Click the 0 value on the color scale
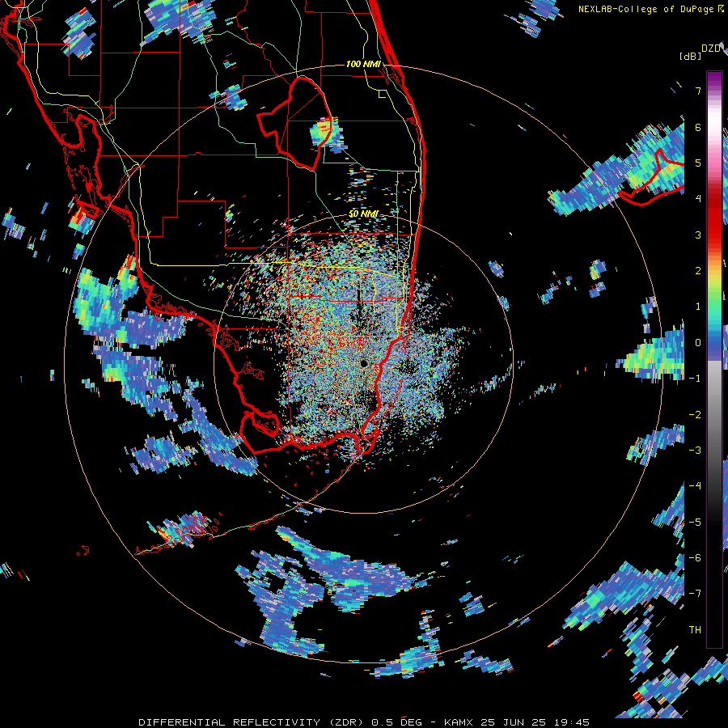 (698, 343)
